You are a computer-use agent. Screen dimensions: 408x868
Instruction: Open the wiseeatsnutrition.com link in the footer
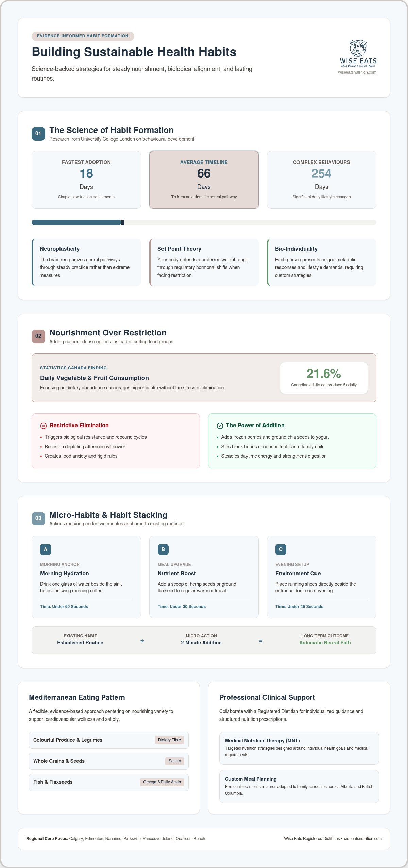362,839
